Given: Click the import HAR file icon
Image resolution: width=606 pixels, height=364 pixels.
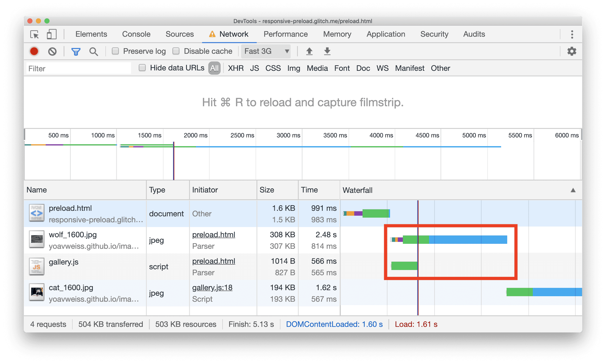Looking at the screenshot, I should click(308, 52).
